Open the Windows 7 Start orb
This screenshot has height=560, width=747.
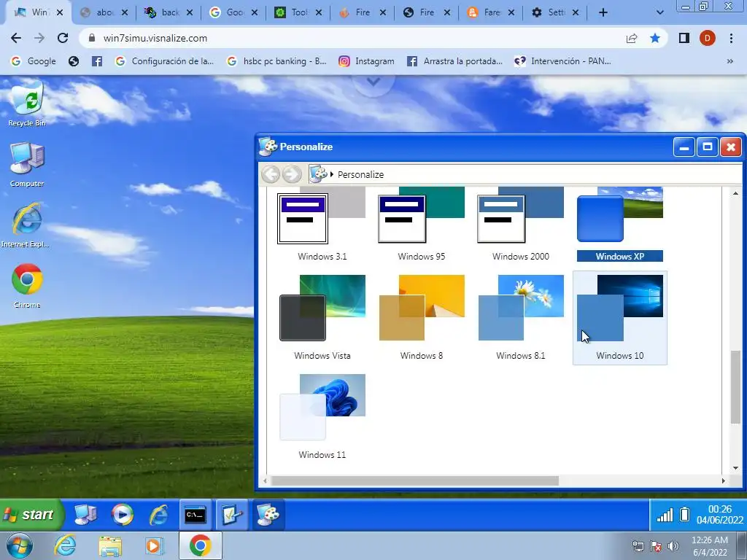(x=20, y=545)
